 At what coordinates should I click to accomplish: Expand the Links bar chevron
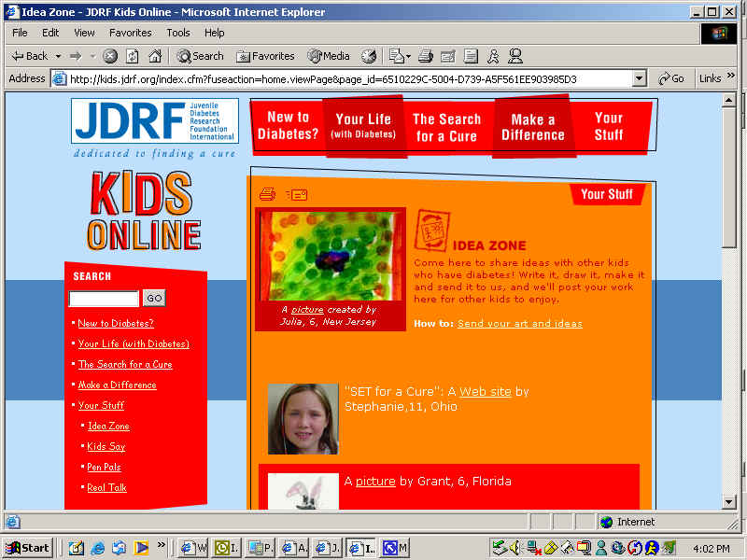click(731, 76)
